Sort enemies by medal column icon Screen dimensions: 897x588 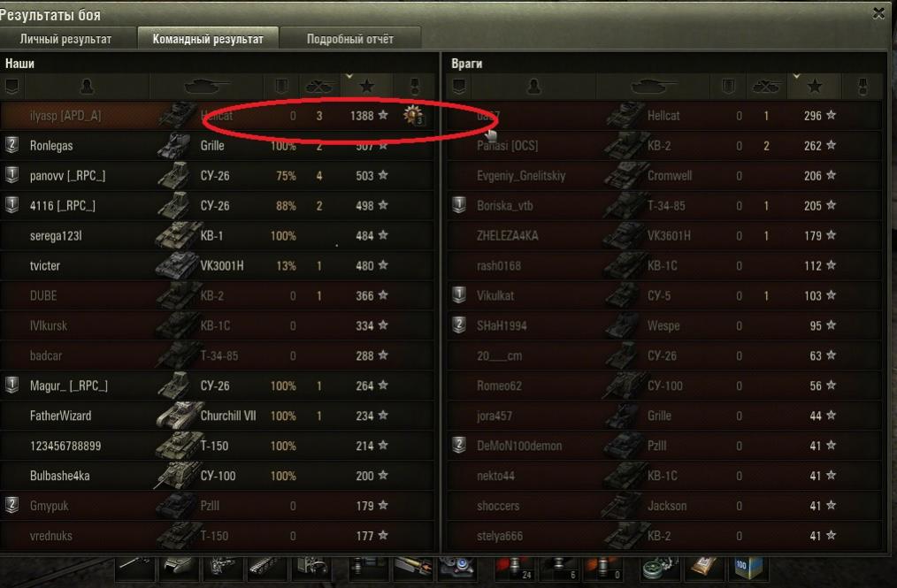pyautogui.click(x=862, y=87)
